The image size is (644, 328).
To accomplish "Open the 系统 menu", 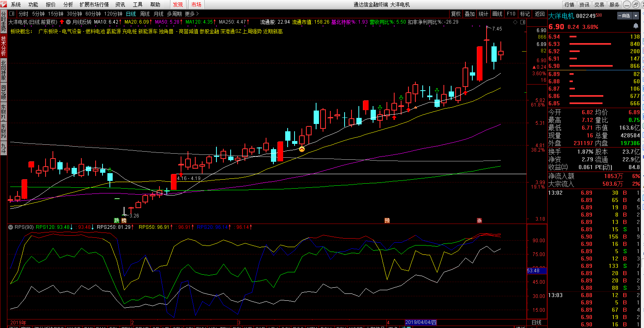I will [16, 4].
